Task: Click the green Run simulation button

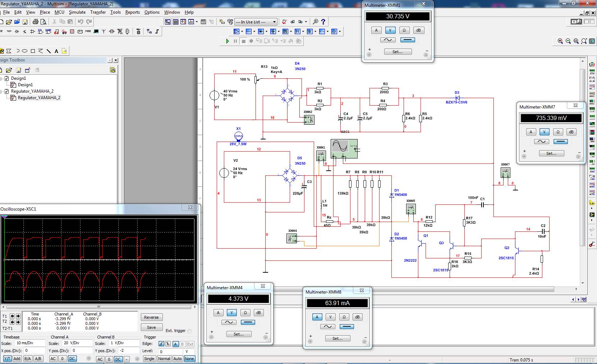Action: [x=227, y=41]
